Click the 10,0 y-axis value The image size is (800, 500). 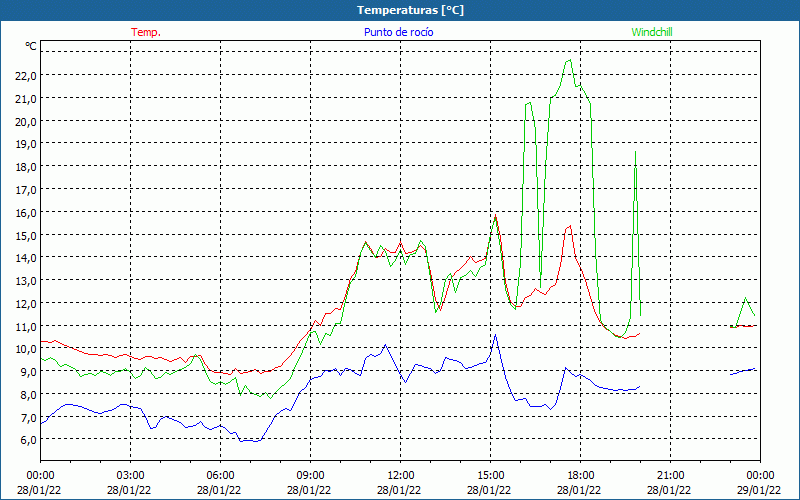point(26,349)
